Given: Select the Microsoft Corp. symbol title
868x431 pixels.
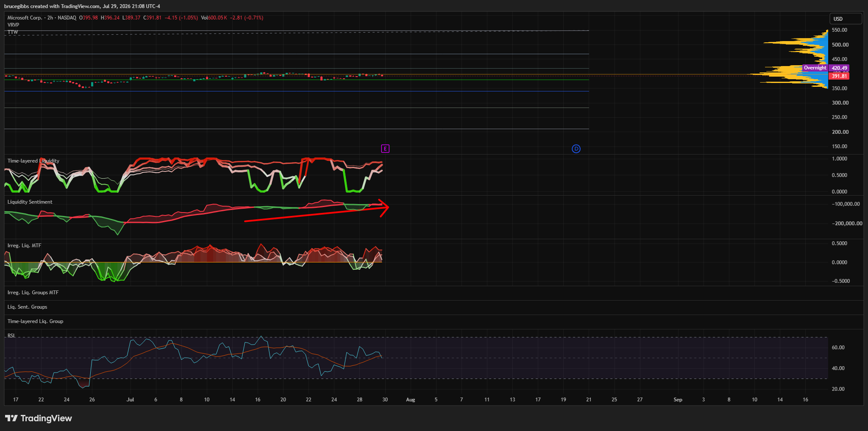Looking at the screenshot, I should (25, 18).
